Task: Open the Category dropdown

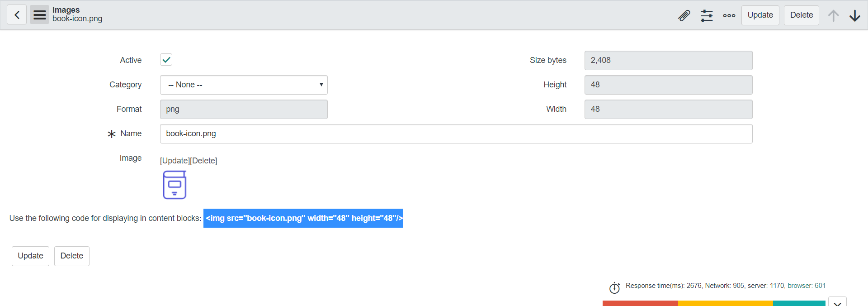Action: [x=244, y=85]
